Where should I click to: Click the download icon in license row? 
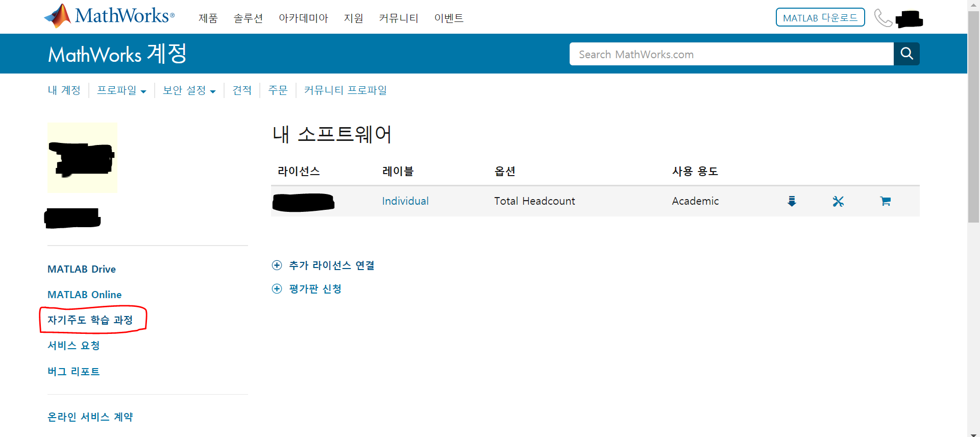pos(792,201)
